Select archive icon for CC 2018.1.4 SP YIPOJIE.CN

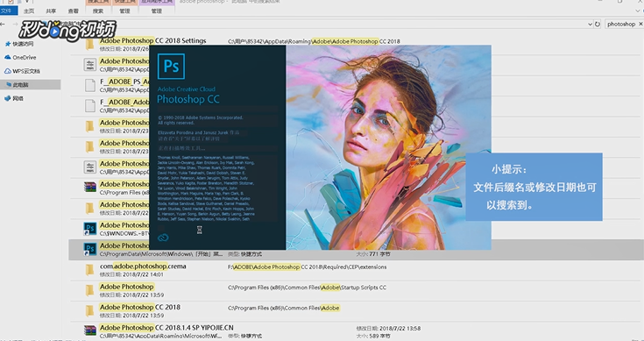coord(90,330)
